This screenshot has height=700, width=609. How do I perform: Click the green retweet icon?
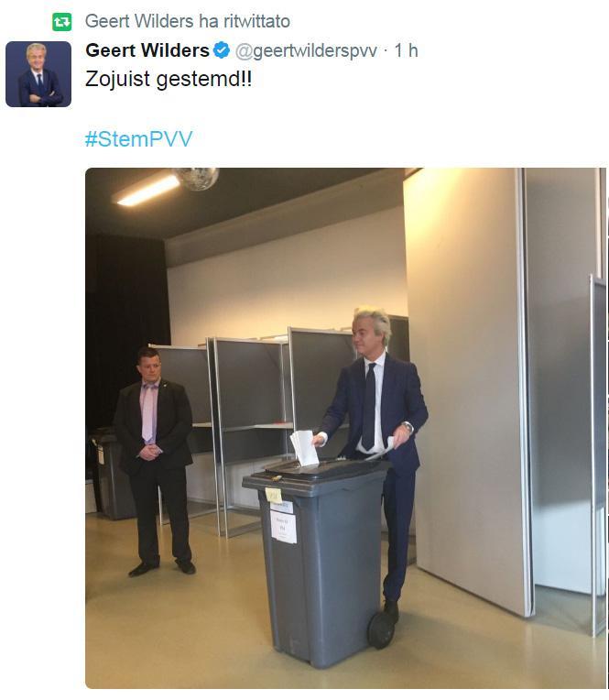61,22
